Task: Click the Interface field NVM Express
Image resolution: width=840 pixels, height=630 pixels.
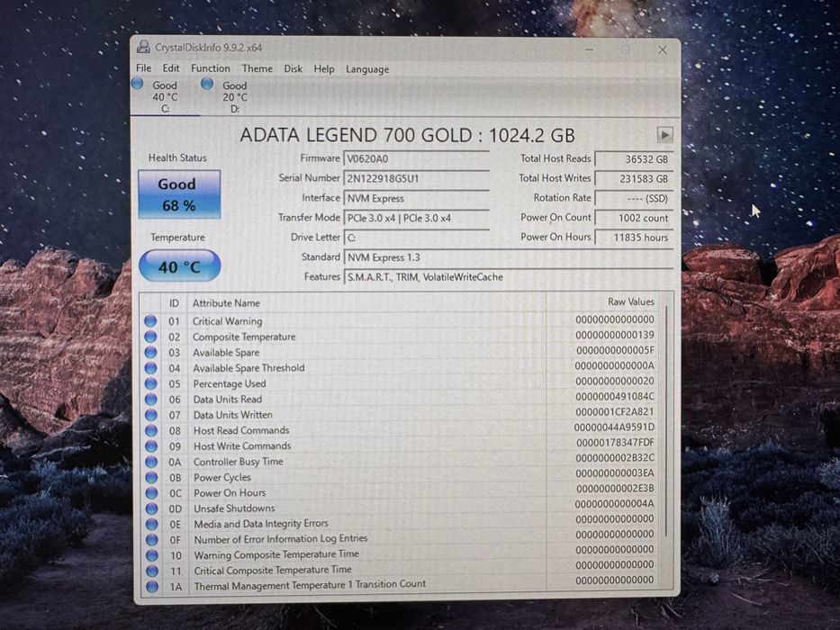Action: 416,198
